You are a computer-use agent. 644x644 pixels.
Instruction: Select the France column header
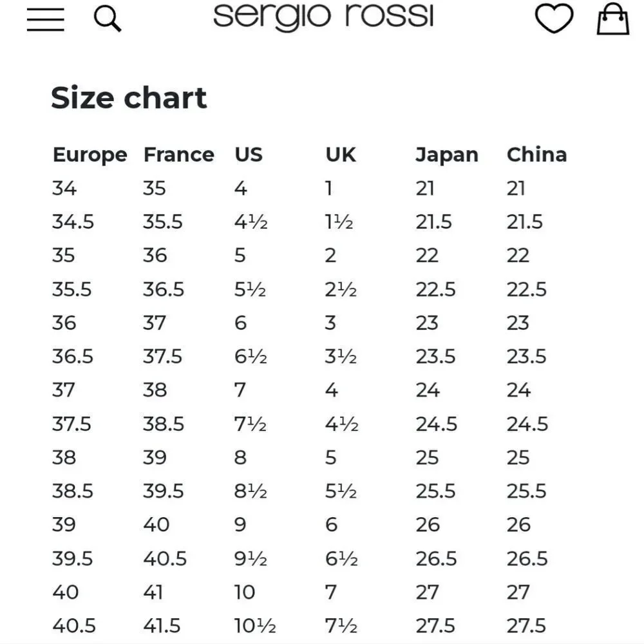tap(178, 155)
